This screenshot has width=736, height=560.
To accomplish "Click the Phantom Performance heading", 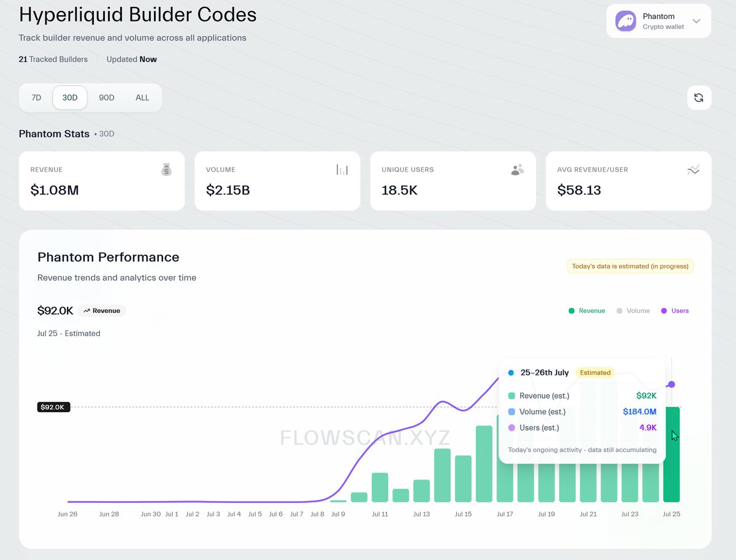I will [109, 257].
